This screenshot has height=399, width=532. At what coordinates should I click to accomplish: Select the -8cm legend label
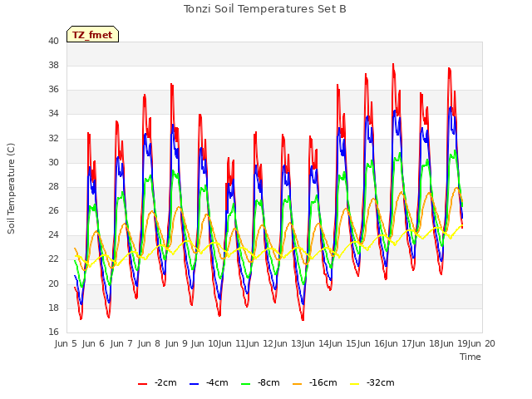(268, 383)
